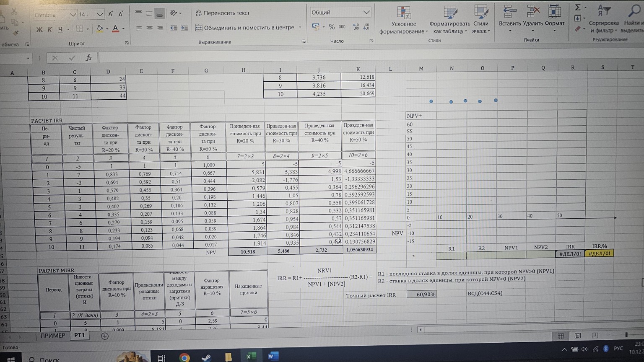Toggle Wrap Text (Переносить текст)
The height and width of the screenshot is (362, 644).
pos(222,13)
